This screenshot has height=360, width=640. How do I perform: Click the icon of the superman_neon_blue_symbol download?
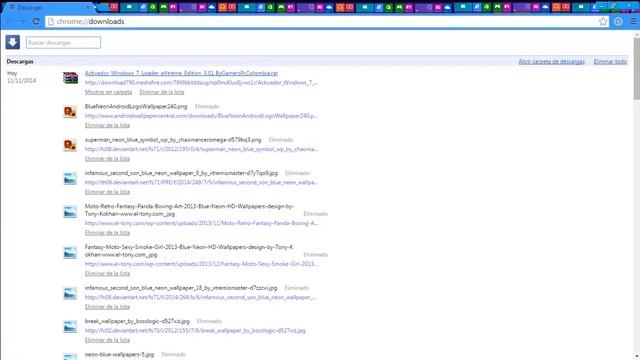tap(70, 145)
